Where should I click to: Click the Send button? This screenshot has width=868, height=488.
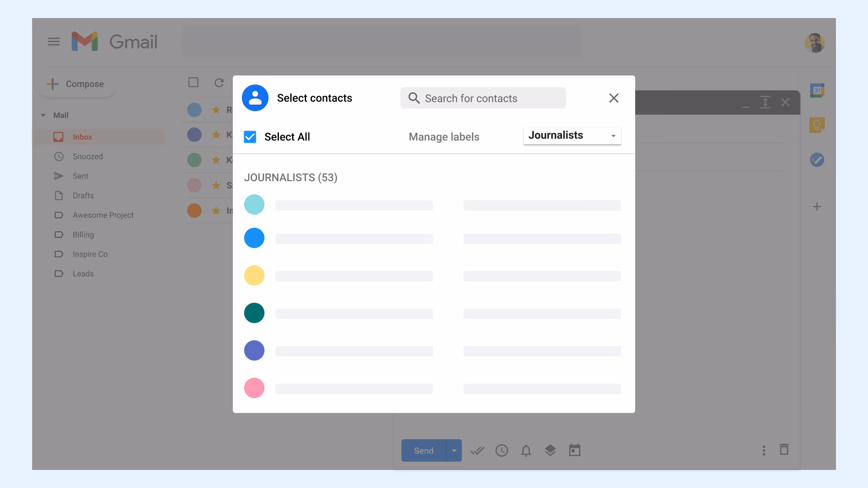[424, 450]
